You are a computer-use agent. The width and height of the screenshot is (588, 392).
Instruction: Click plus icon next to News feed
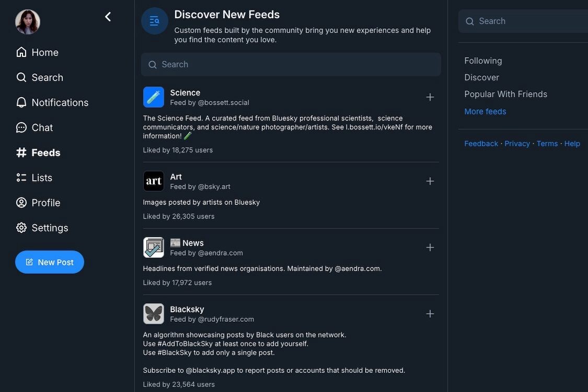(430, 248)
